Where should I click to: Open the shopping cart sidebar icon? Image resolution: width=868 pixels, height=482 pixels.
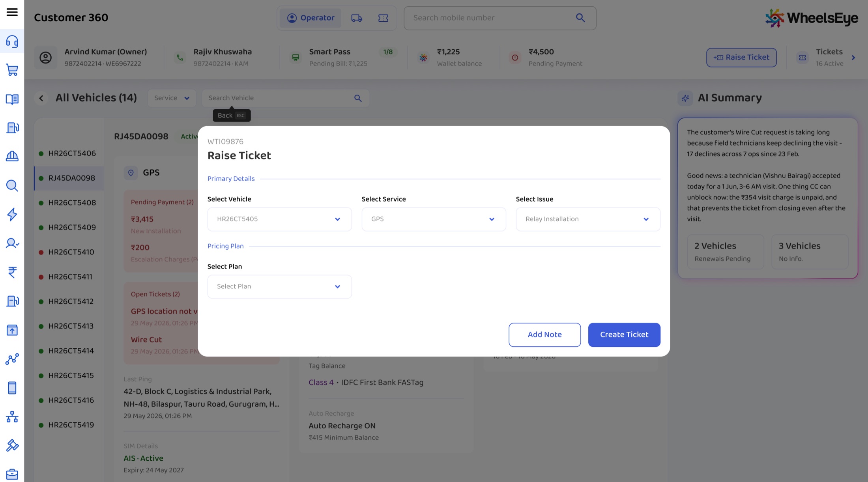tap(12, 70)
